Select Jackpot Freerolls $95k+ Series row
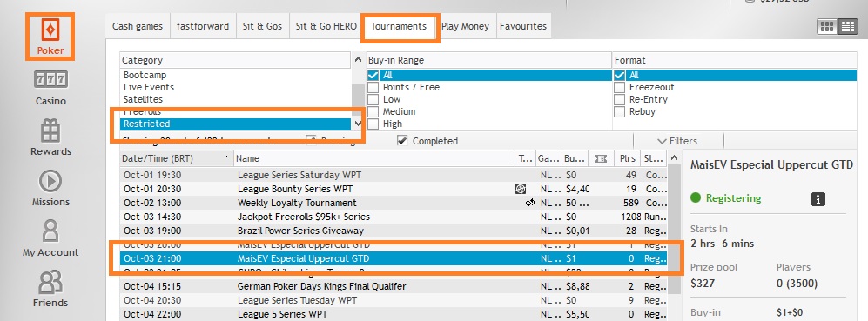The height and width of the screenshot is (321, 868). 394,217
